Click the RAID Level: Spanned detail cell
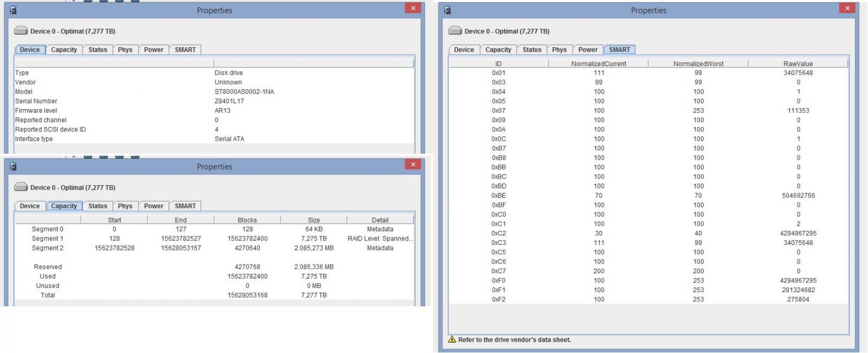Image resolution: width=868 pixels, height=353 pixels. tap(380, 238)
